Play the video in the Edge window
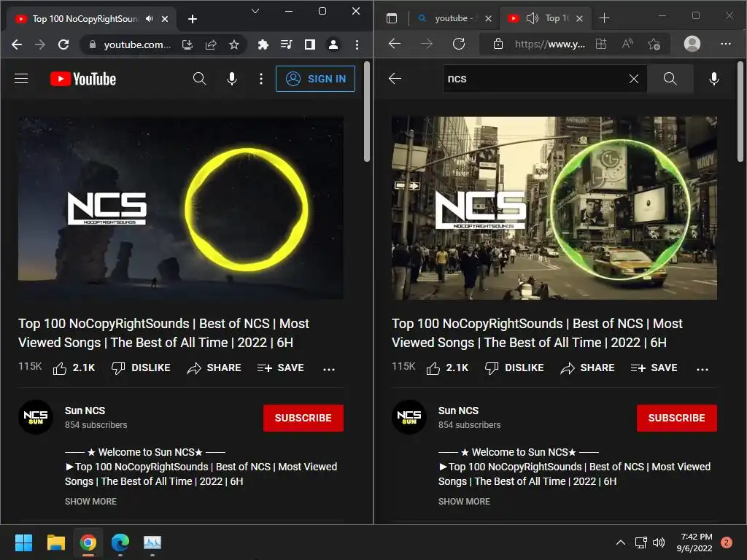The height and width of the screenshot is (560, 747). (554, 208)
